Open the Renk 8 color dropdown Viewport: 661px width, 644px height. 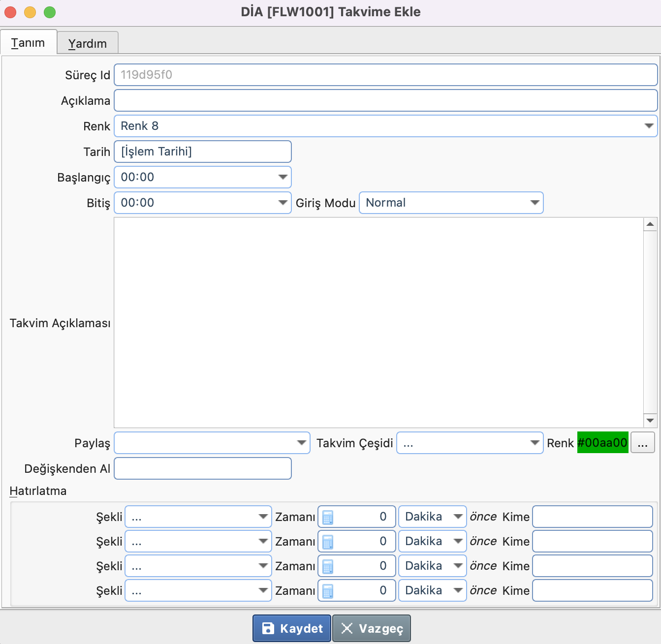click(x=649, y=126)
